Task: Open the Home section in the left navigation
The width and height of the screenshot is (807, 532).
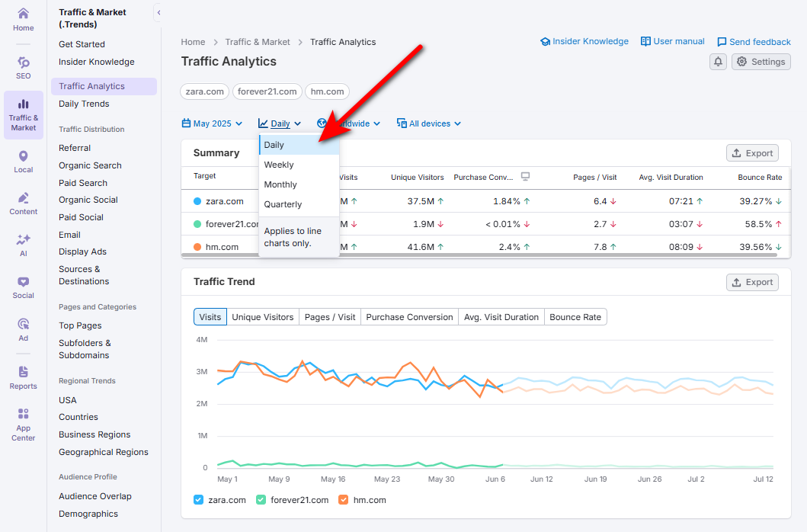Action: pyautogui.click(x=23, y=19)
